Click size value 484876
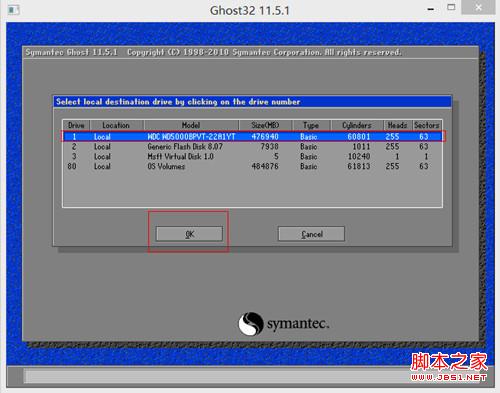This screenshot has width=500, height=393. coord(265,166)
